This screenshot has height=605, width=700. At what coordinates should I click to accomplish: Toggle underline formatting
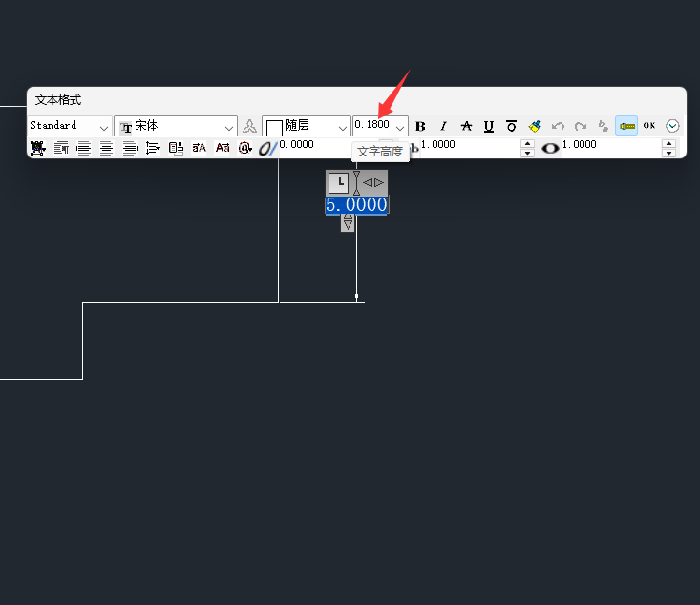coord(489,126)
